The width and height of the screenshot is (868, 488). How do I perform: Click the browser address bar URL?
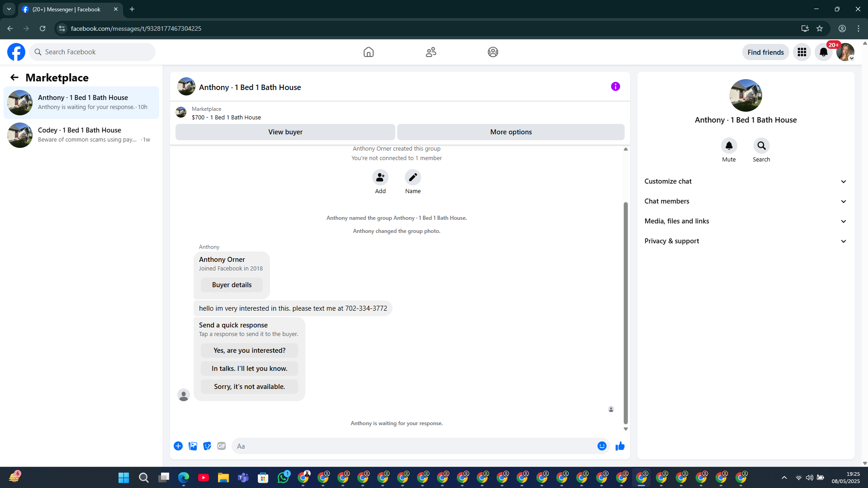click(136, 28)
